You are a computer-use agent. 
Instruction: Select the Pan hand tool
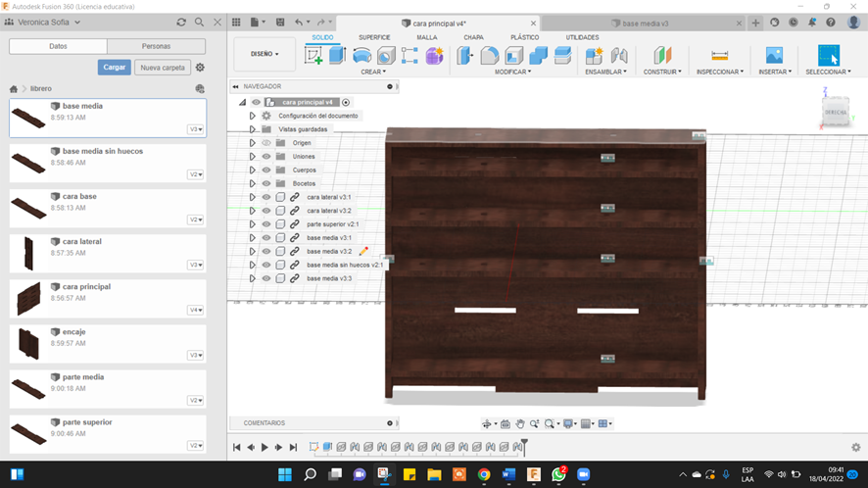pyautogui.click(x=520, y=423)
